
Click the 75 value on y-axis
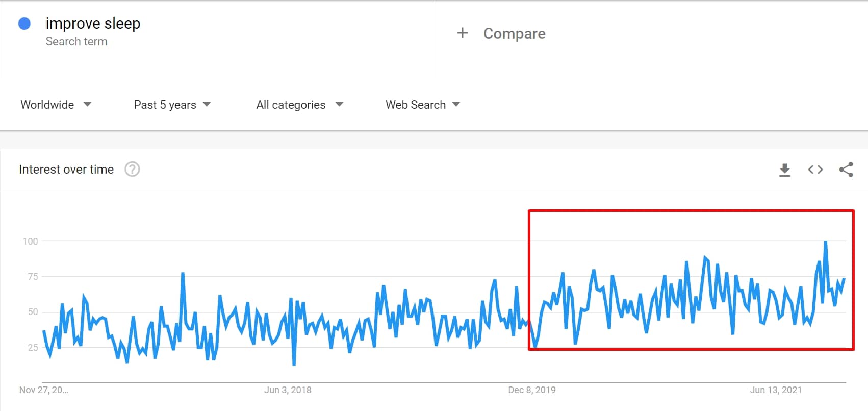pyautogui.click(x=33, y=277)
